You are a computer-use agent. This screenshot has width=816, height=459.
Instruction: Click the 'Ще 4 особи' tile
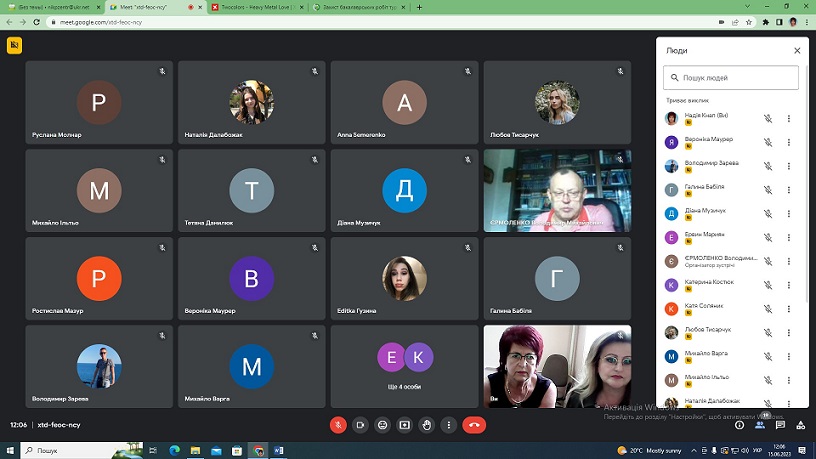click(404, 366)
